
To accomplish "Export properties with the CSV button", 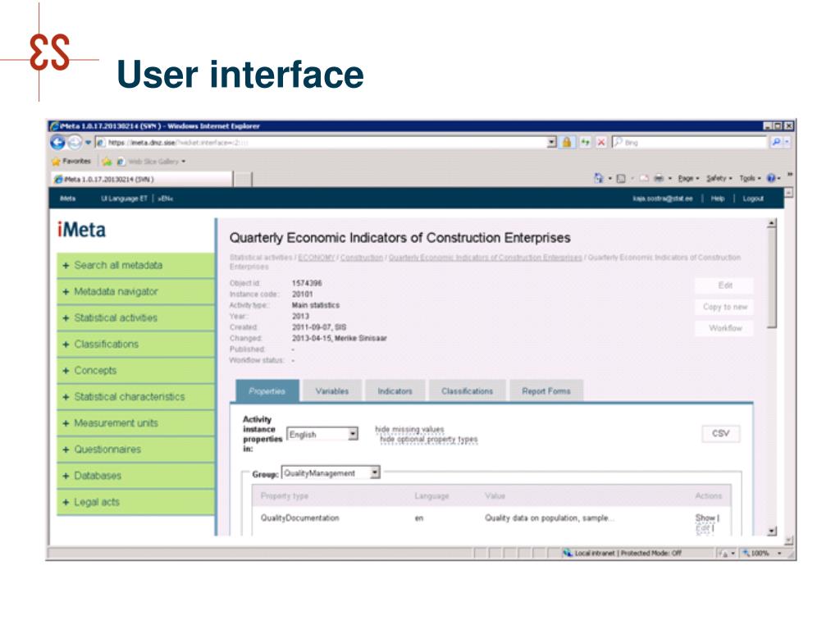I will click(x=720, y=433).
